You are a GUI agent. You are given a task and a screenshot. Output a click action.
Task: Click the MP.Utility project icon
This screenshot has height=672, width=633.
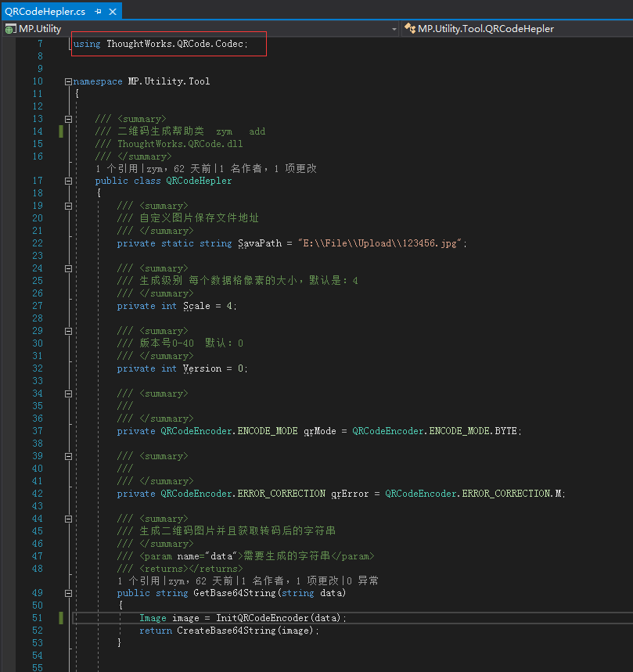[9, 29]
